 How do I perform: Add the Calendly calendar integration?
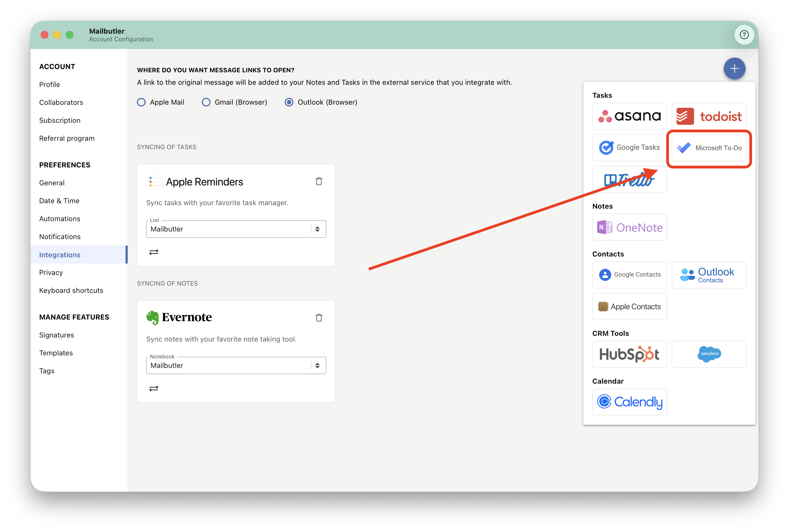click(629, 402)
